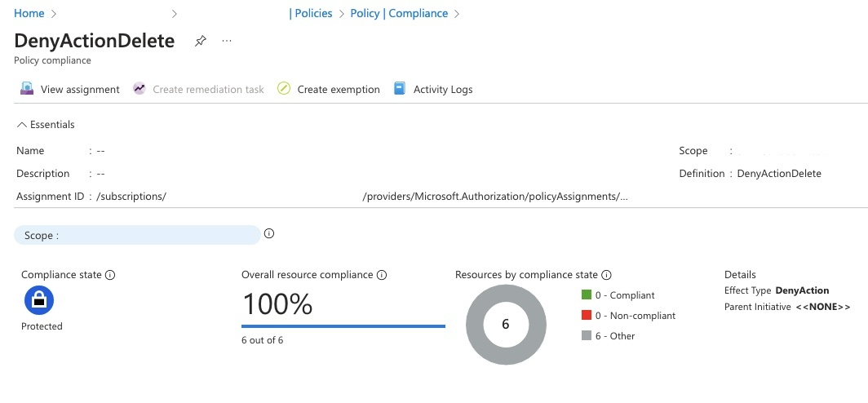Screen dimensions: 868x403
Task: Collapse the Essentials section
Action: click(46, 125)
